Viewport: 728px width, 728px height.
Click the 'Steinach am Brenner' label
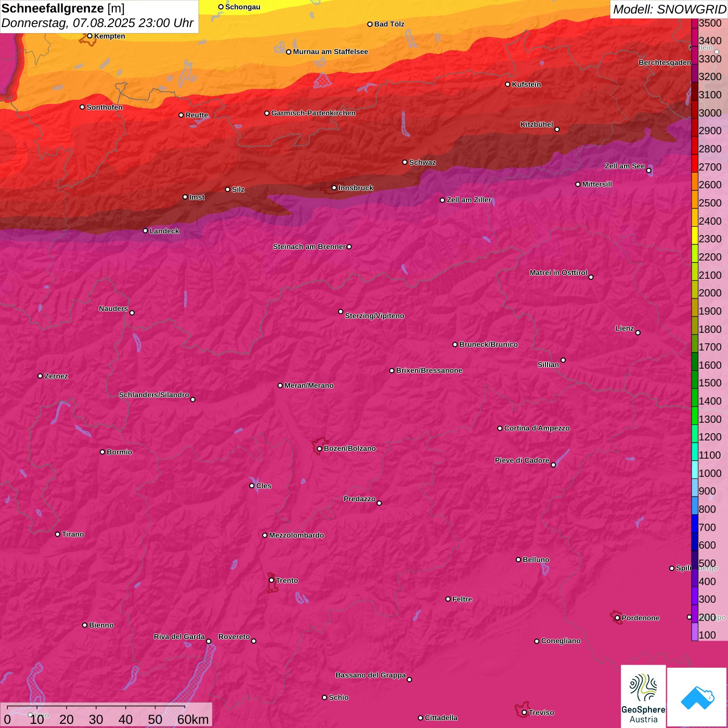(309, 246)
